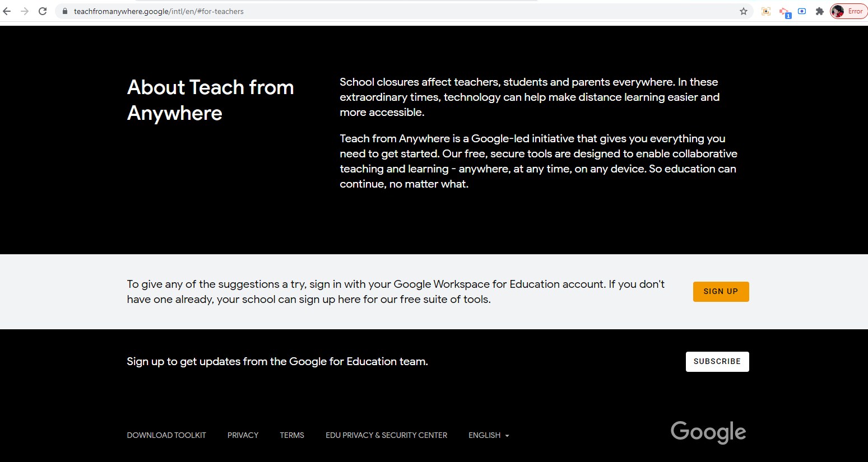The image size is (868, 462).
Task: Click the 'Teach from Anywhere is a Google-led' paragraph
Action: point(539,161)
